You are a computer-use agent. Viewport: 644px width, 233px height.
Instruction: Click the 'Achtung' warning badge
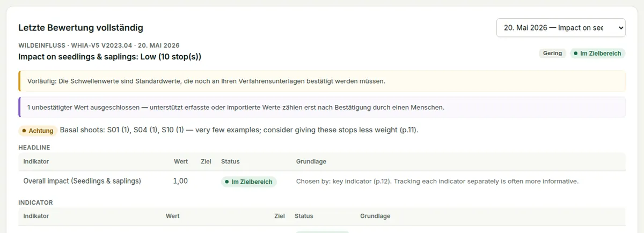coord(37,131)
